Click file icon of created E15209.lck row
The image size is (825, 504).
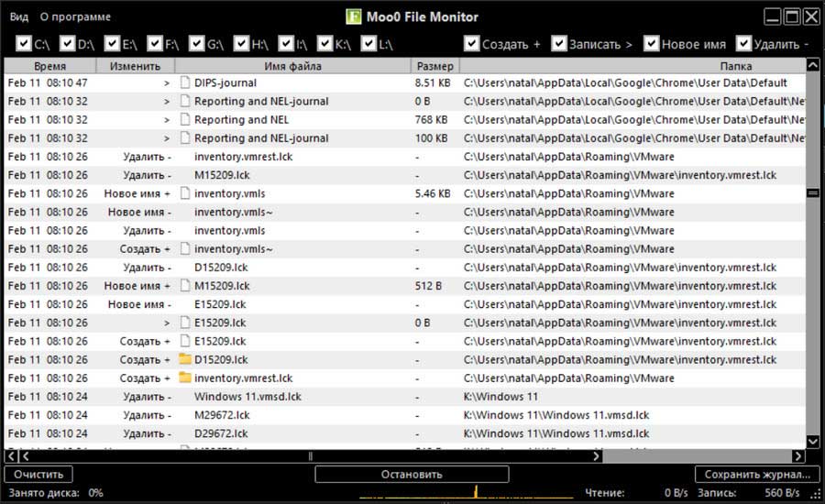point(184,341)
